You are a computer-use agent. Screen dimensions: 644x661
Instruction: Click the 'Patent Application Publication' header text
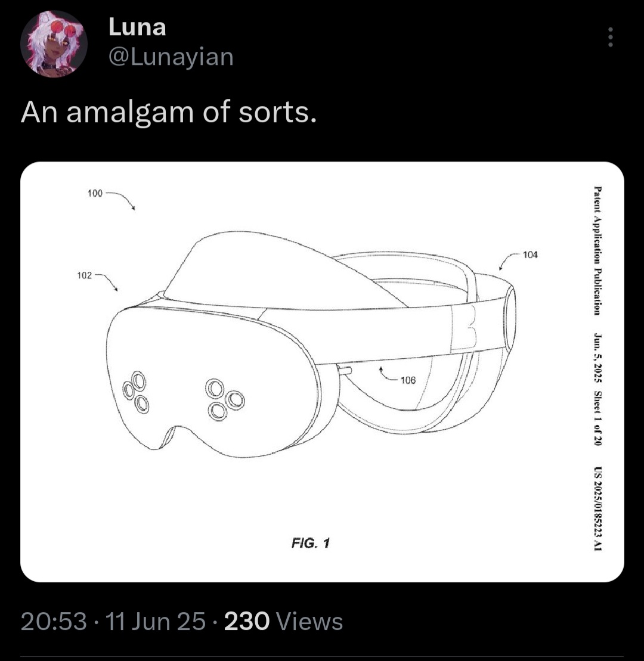(597, 250)
